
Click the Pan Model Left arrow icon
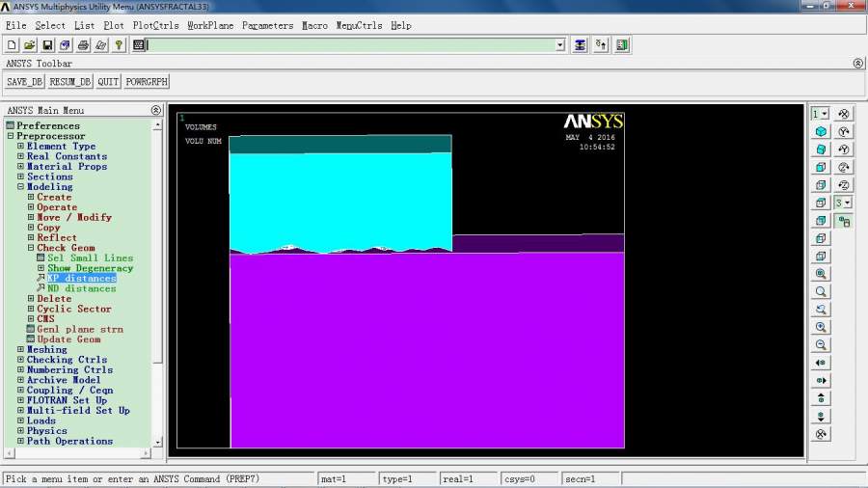tap(821, 363)
